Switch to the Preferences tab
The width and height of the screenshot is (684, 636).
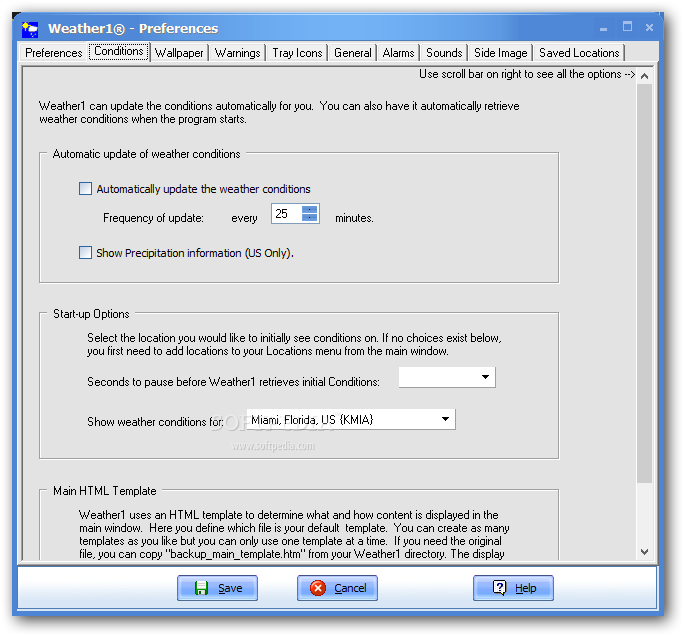point(53,53)
